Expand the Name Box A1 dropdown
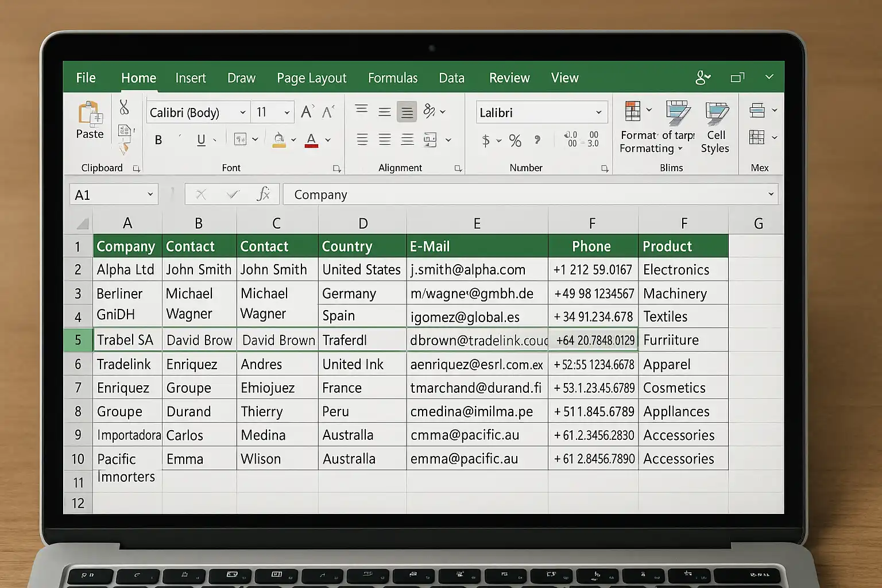This screenshot has height=588, width=882. coord(150,195)
